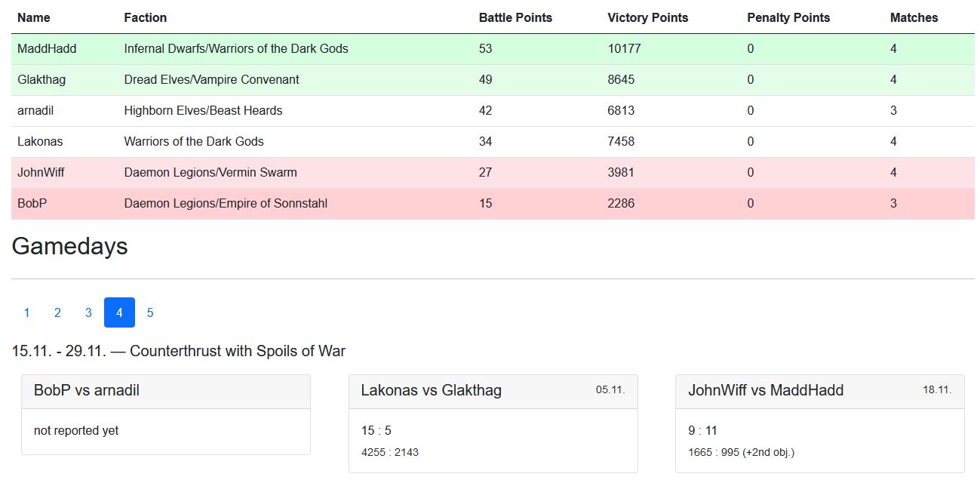Click the Penalty Points column header

(x=788, y=17)
